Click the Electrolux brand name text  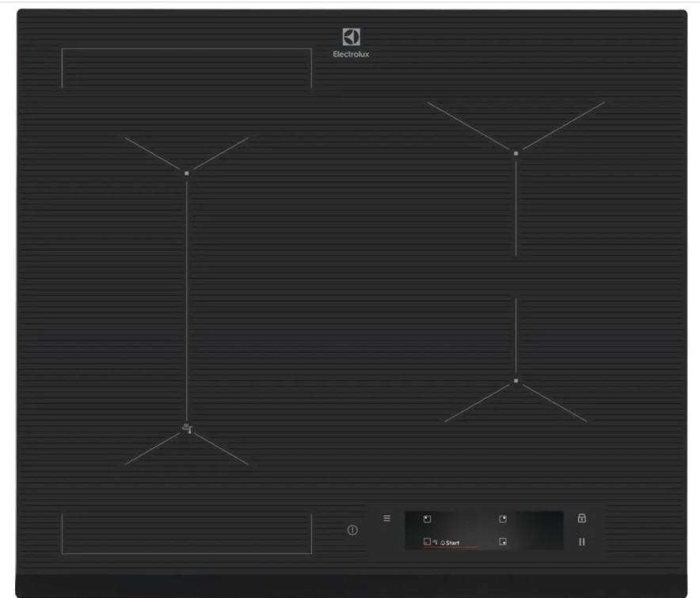pos(351,55)
